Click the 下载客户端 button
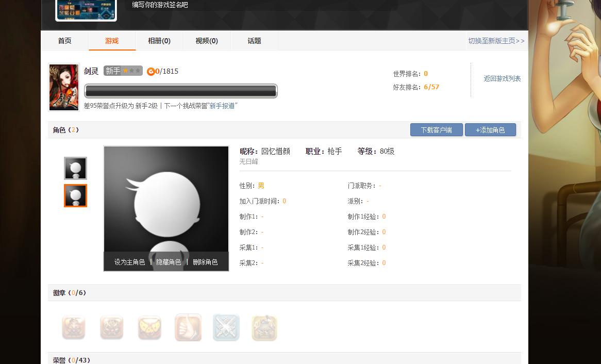601x364 pixels. point(437,129)
